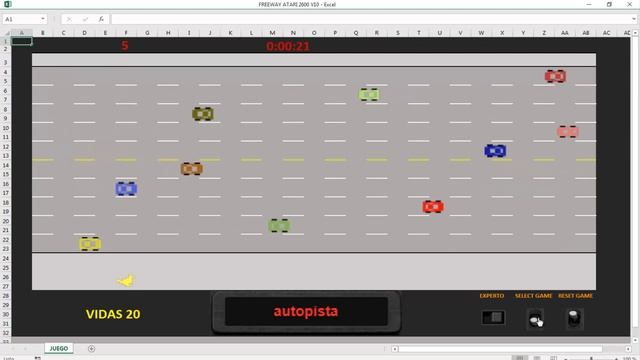Click the yellow car in bottom lane
Image resolution: width=640 pixels, height=360 pixels.
90,244
